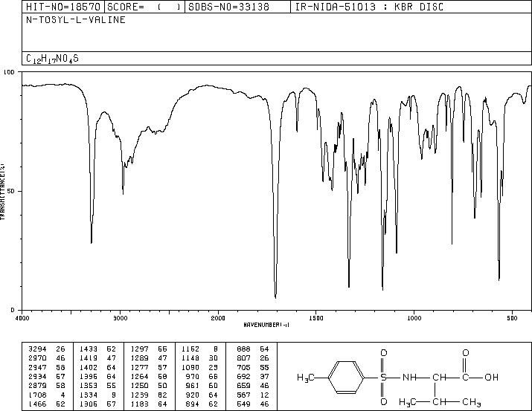Click the 100 label on transmittance axis

9,72
